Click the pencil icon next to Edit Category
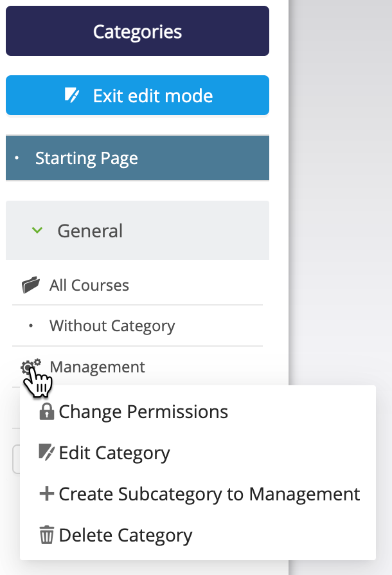The image size is (392, 575). click(x=47, y=453)
